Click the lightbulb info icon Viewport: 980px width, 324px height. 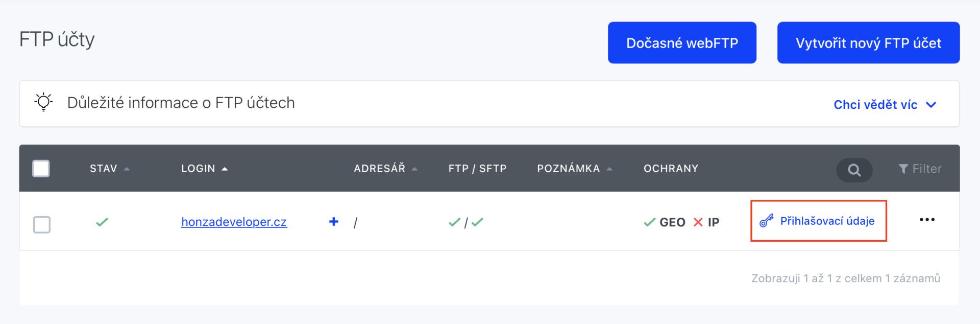tap(44, 102)
